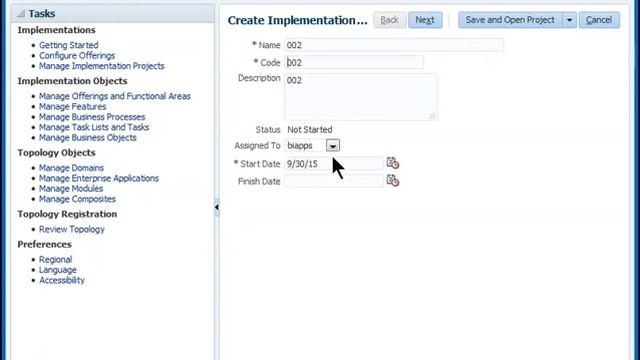Open the Configure Offerings link
This screenshot has width=640, height=360.
point(77,56)
